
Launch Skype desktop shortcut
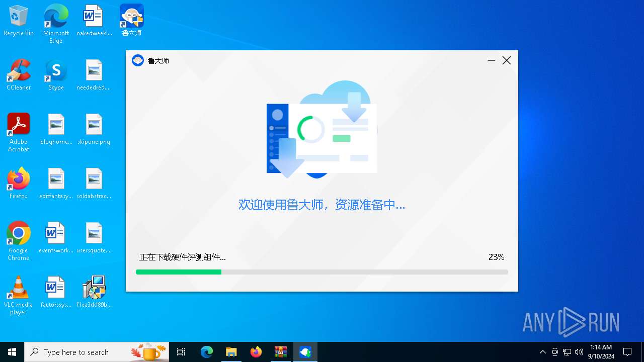click(x=56, y=75)
